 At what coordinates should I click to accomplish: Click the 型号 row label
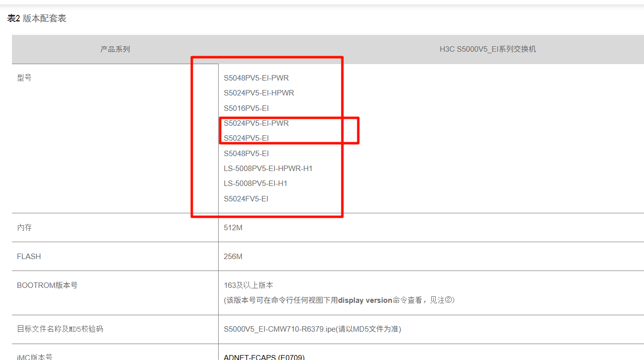pyautogui.click(x=24, y=78)
